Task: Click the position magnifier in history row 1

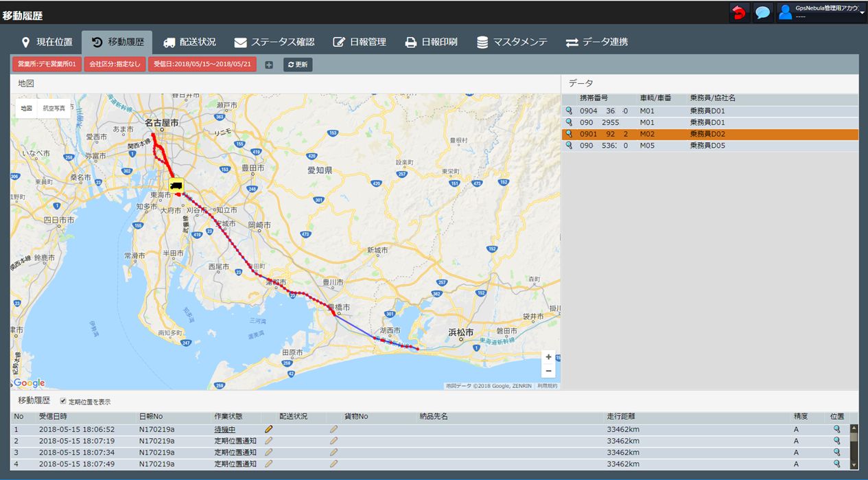Action: (836, 429)
